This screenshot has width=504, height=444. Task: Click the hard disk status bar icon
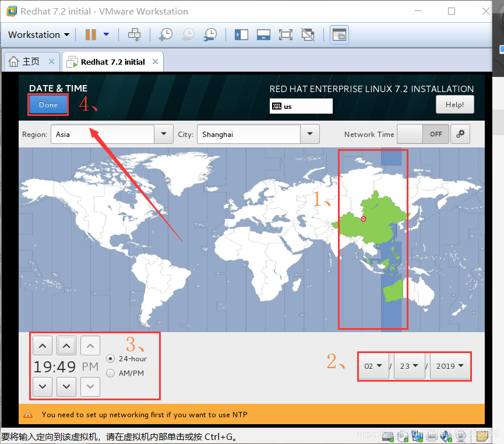pos(388,436)
